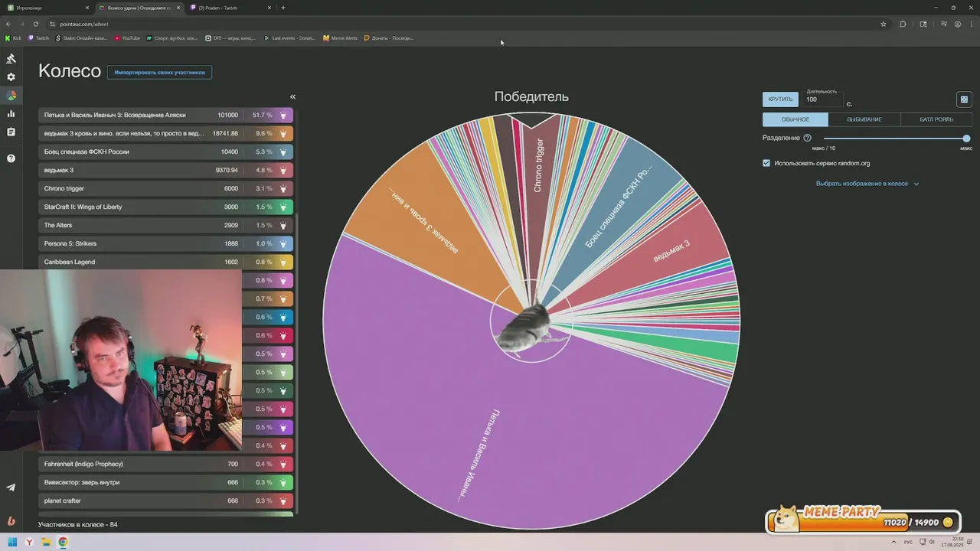
Task: Highlight icon for Caribbean Legend row
Action: pyautogui.click(x=283, y=262)
